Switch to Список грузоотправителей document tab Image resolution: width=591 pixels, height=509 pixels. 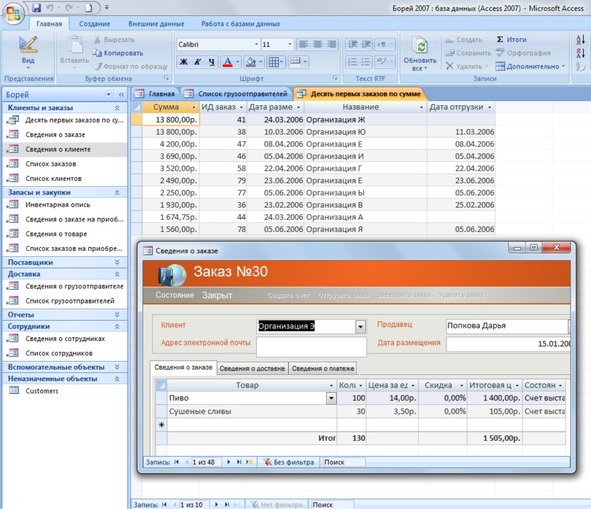pyautogui.click(x=237, y=94)
